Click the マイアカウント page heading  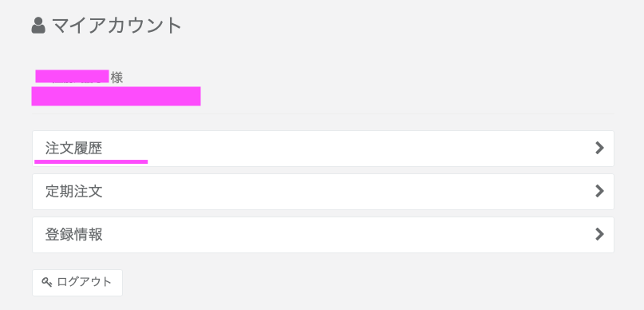tap(117, 26)
